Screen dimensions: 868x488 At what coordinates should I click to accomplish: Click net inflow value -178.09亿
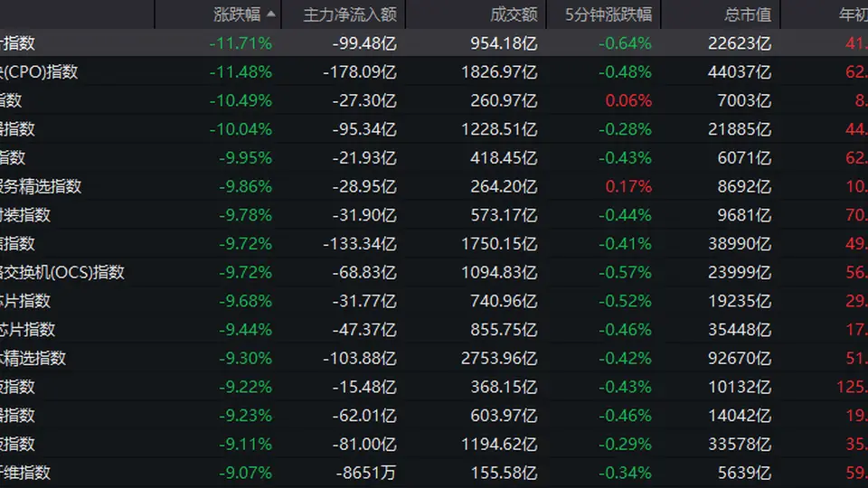coord(360,72)
